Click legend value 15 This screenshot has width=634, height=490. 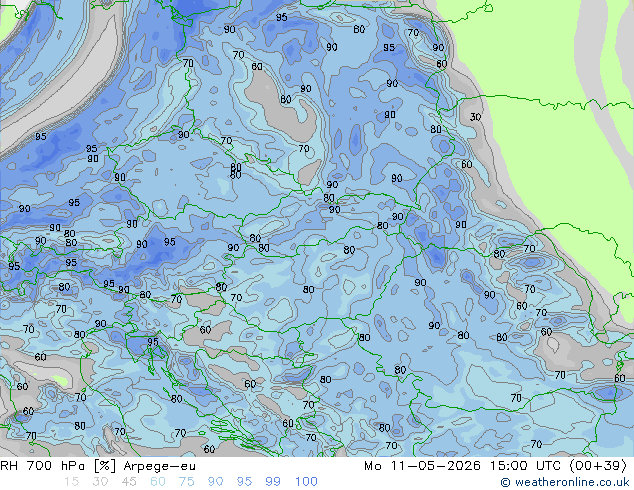(71, 482)
